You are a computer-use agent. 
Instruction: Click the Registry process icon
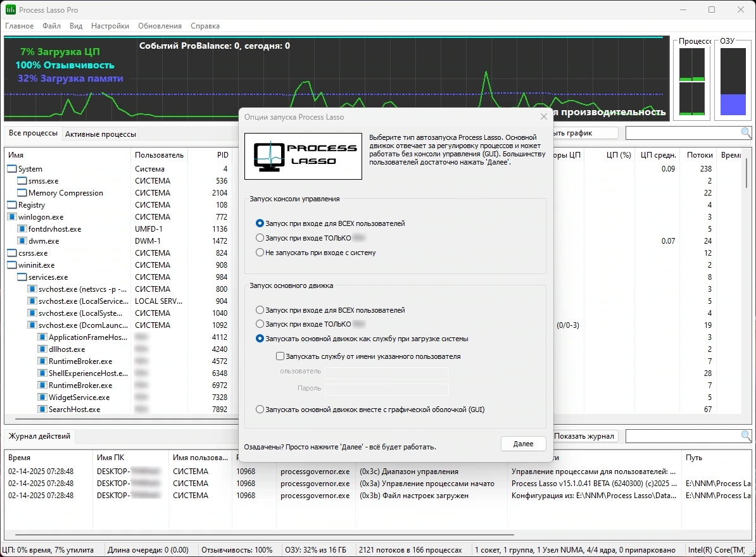(x=11, y=205)
